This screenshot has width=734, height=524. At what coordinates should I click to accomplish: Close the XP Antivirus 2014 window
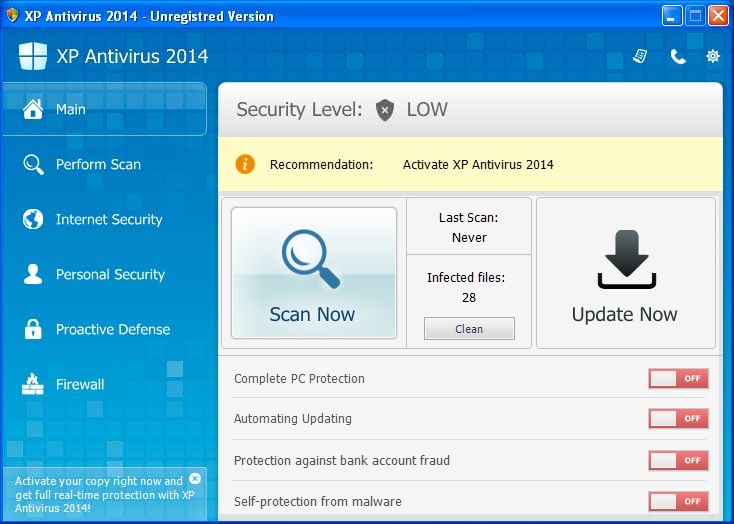click(718, 16)
